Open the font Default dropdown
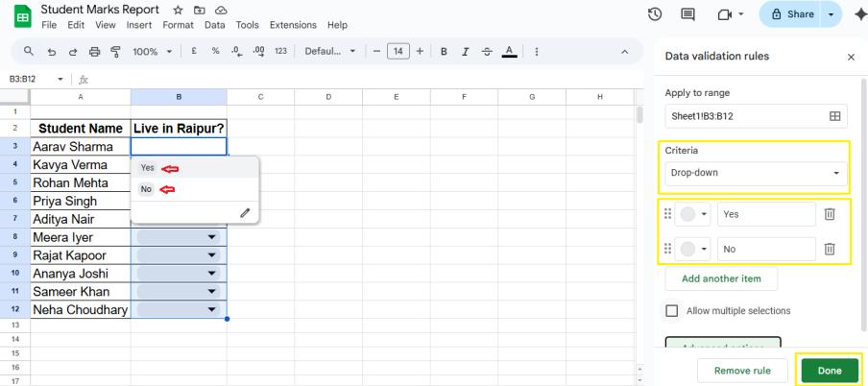This screenshot has width=868, height=386. point(330,51)
